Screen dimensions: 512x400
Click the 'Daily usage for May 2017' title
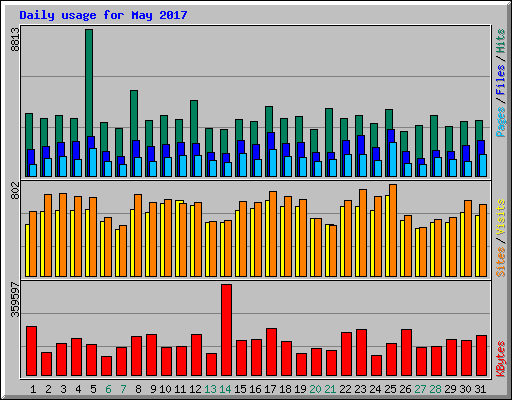click(103, 15)
